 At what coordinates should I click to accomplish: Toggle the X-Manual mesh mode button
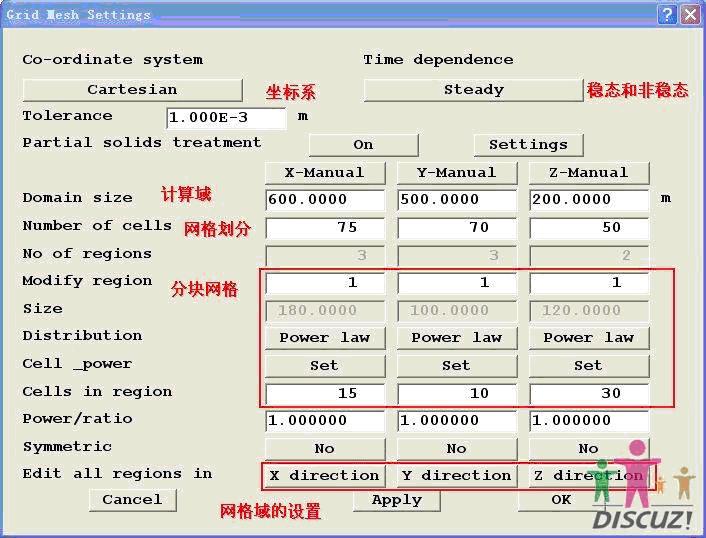[324, 172]
